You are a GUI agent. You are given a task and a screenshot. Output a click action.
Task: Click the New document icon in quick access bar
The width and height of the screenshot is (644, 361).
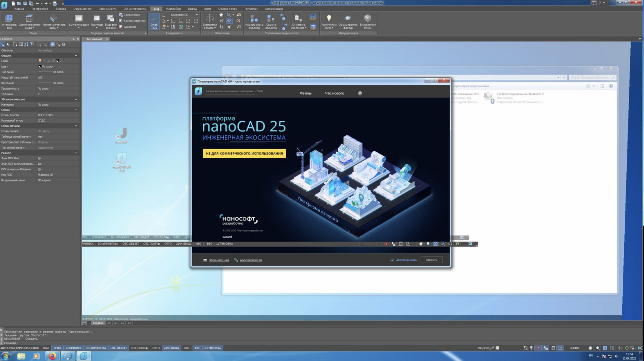13,3
